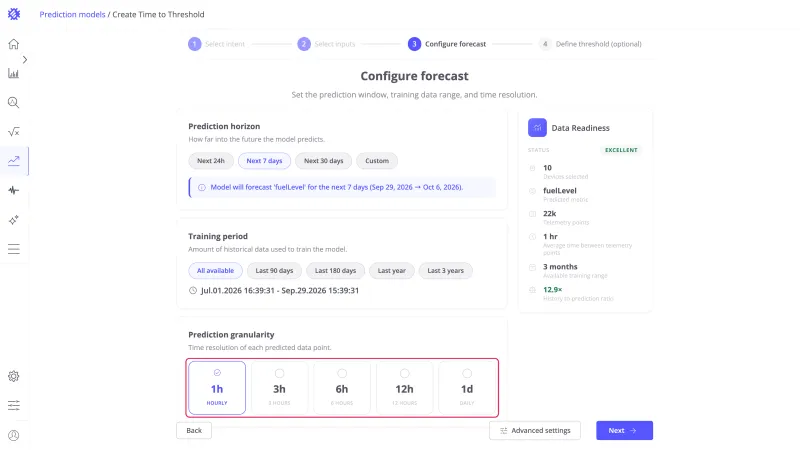Click the fuelLevel predicted metric text
This screenshot has height=450, width=800.
[560, 191]
